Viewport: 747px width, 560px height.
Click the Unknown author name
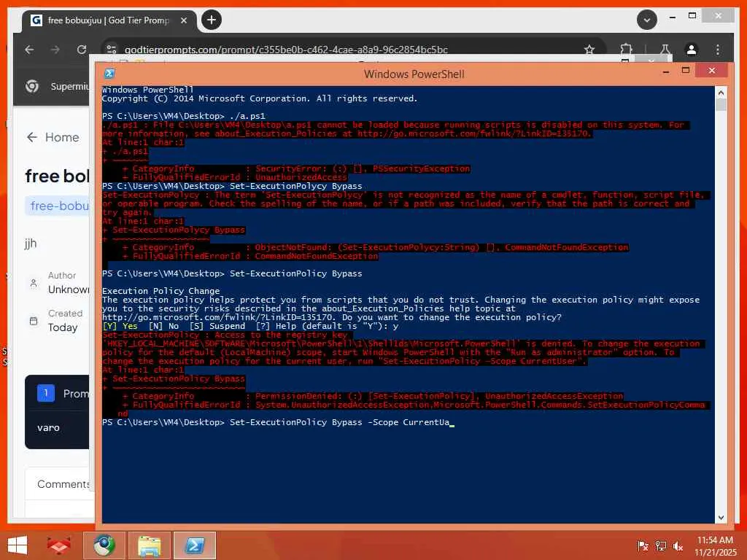[69, 289]
